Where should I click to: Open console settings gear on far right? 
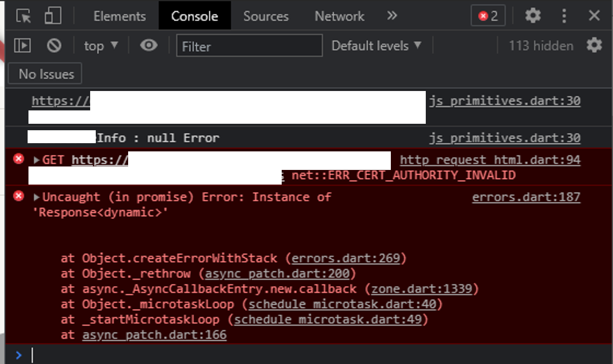coord(594,45)
